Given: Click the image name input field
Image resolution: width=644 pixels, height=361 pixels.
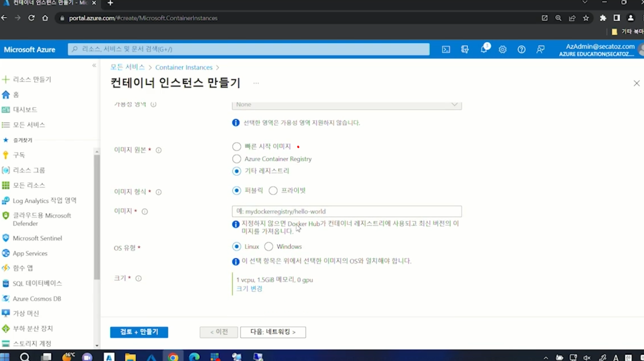Looking at the screenshot, I should 347,211.
